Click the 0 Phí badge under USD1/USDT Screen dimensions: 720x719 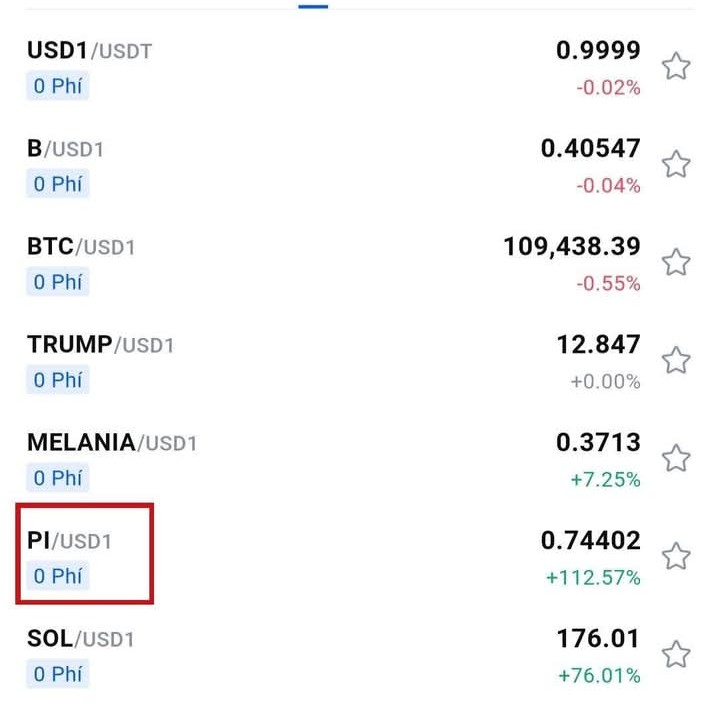57,86
